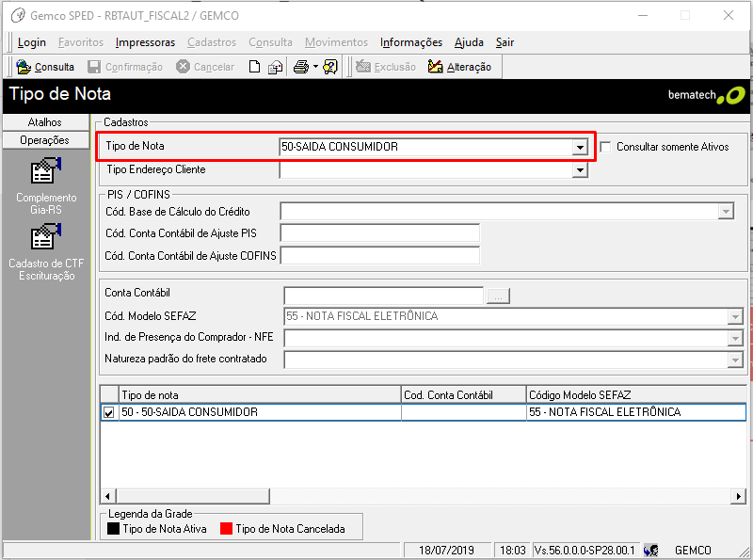753x560 pixels.
Task: Click the grid horizontal scrollbar thumb
Action: point(193,496)
